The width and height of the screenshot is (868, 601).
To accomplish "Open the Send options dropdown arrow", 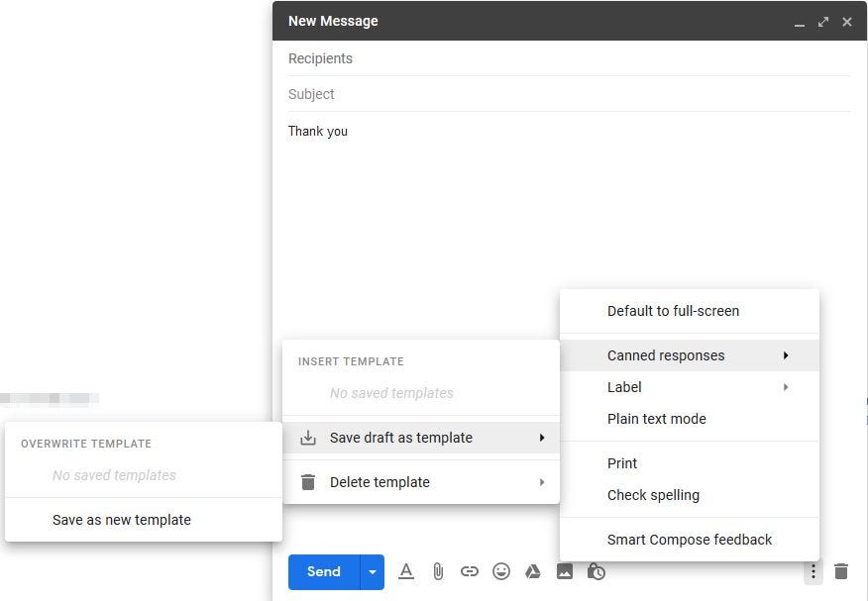I will [372, 571].
